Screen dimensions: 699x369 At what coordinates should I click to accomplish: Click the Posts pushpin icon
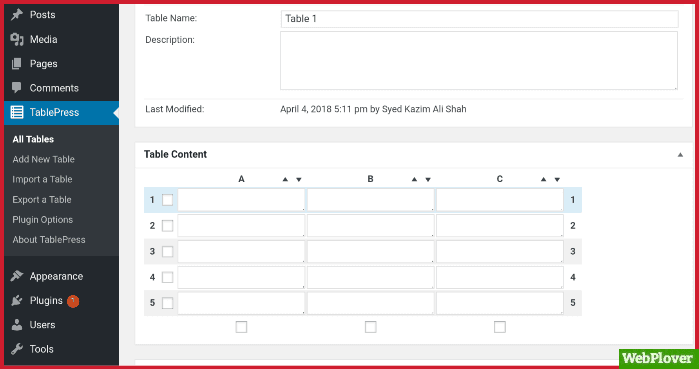coord(17,15)
